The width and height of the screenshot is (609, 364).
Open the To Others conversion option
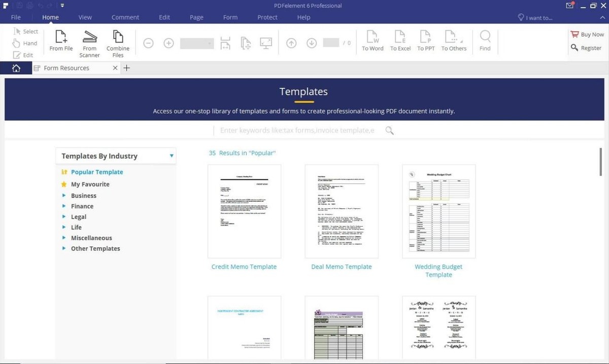click(x=454, y=41)
